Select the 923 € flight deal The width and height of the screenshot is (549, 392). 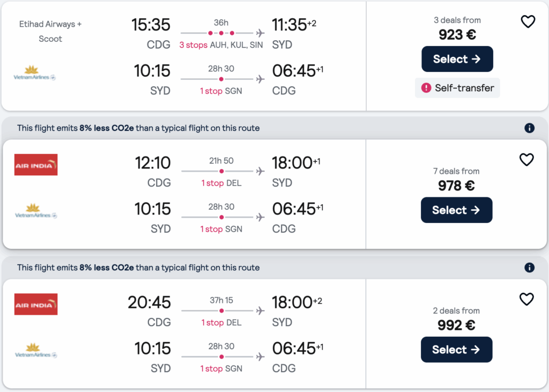click(457, 59)
